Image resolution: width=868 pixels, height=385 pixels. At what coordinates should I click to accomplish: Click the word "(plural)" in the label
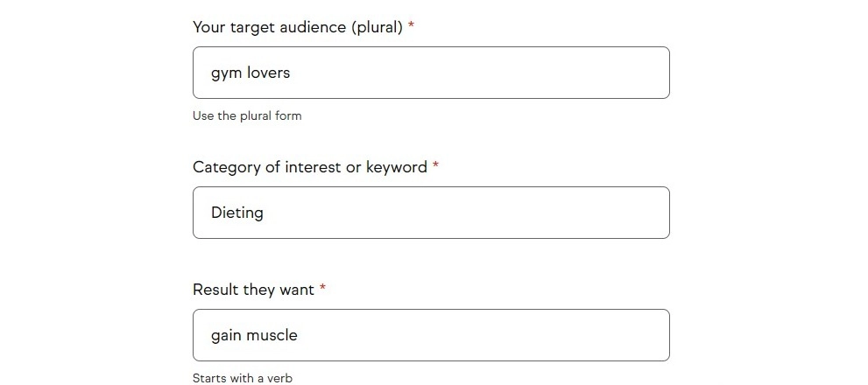click(x=377, y=27)
